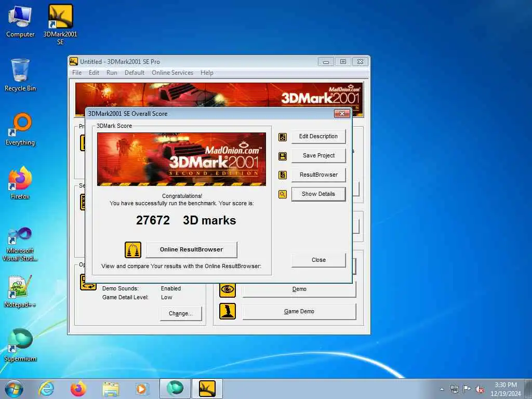The image size is (532, 399).
Task: Open the Online Services menu
Action: (x=172, y=73)
